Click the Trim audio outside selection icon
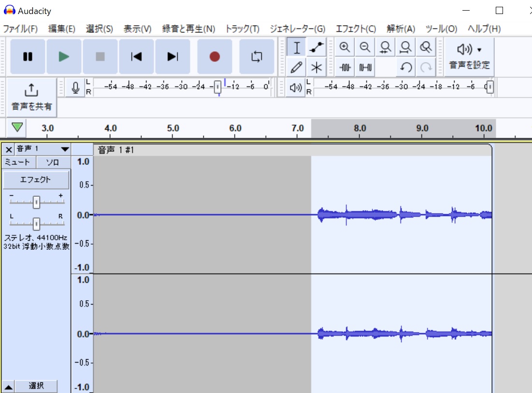The height and width of the screenshot is (393, 532). pos(345,67)
